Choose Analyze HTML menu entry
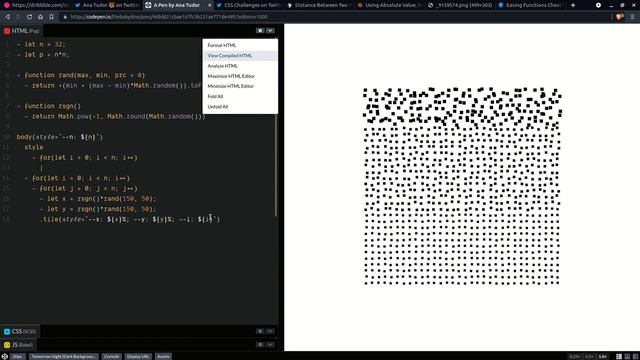Image resolution: width=640 pixels, height=360 pixels. pos(240,66)
